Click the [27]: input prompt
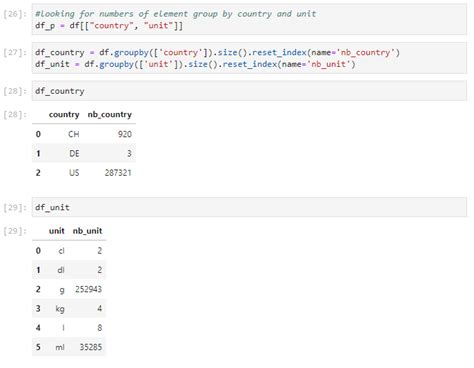The width and height of the screenshot is (474, 368). pyautogui.click(x=15, y=52)
